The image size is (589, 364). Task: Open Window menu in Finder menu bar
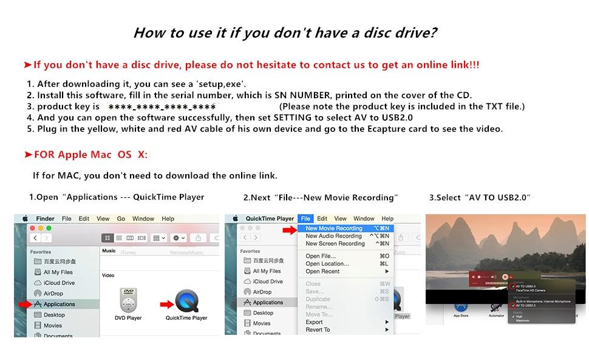point(143,218)
